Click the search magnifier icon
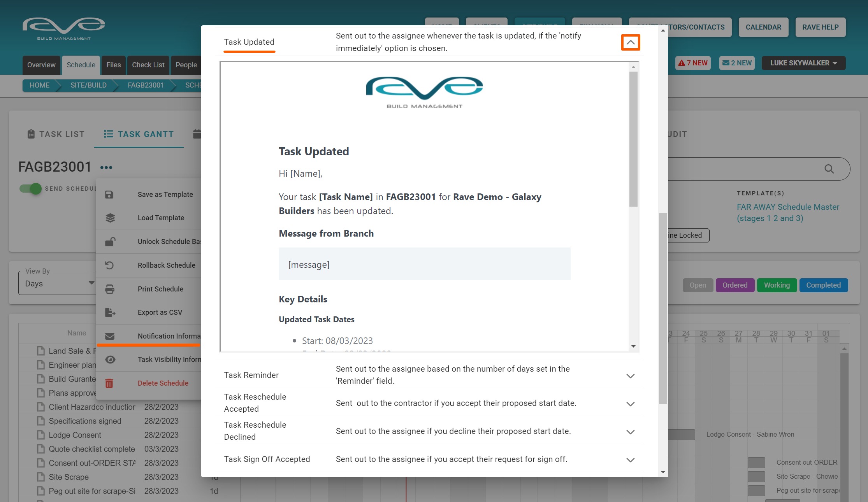Screen dimensions: 868x502 click(829, 169)
